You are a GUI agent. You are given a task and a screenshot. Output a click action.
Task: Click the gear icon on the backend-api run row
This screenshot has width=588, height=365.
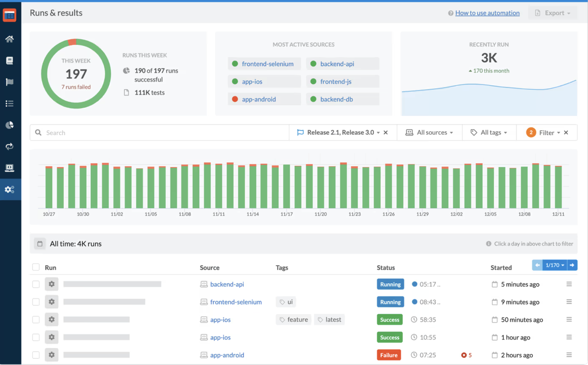pyautogui.click(x=52, y=284)
